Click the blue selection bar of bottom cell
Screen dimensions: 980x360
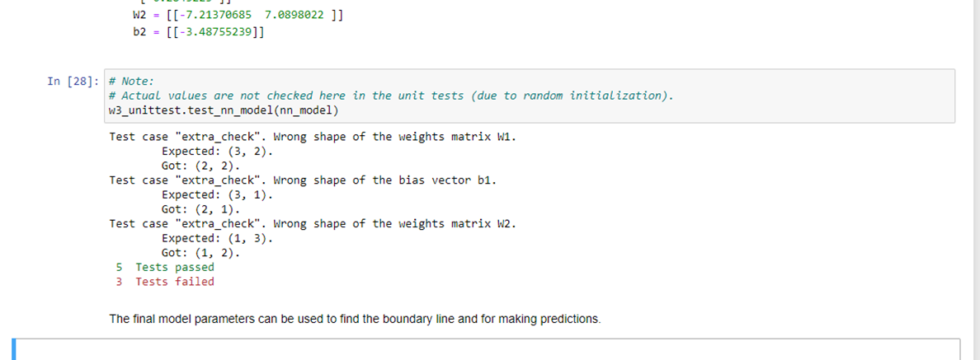pyautogui.click(x=14, y=350)
